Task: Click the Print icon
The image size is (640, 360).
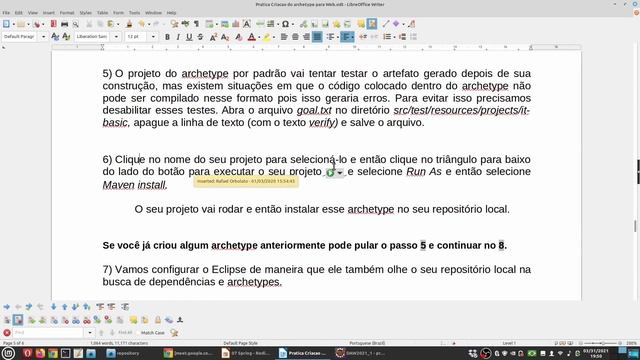Action: (64, 24)
